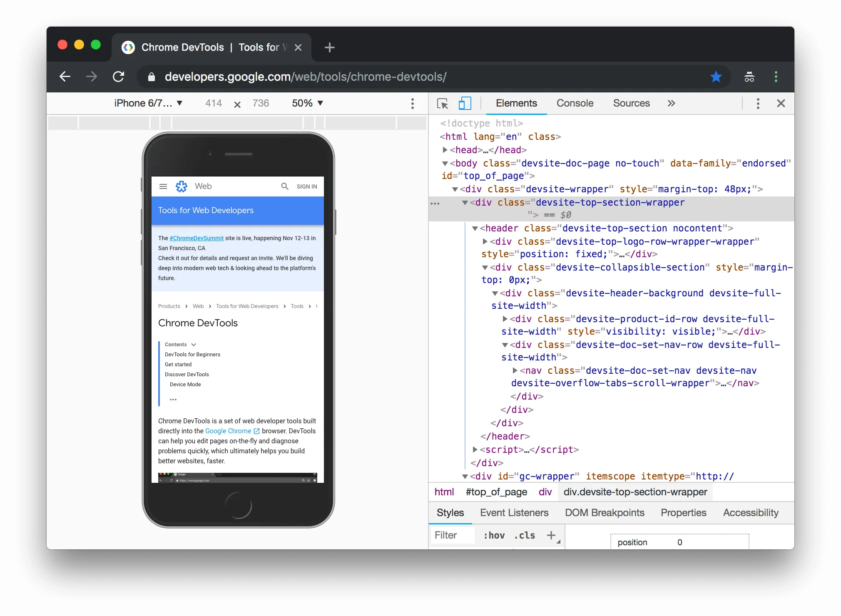Open the Event Listeners tab
Image resolution: width=841 pixels, height=616 pixels.
(514, 513)
